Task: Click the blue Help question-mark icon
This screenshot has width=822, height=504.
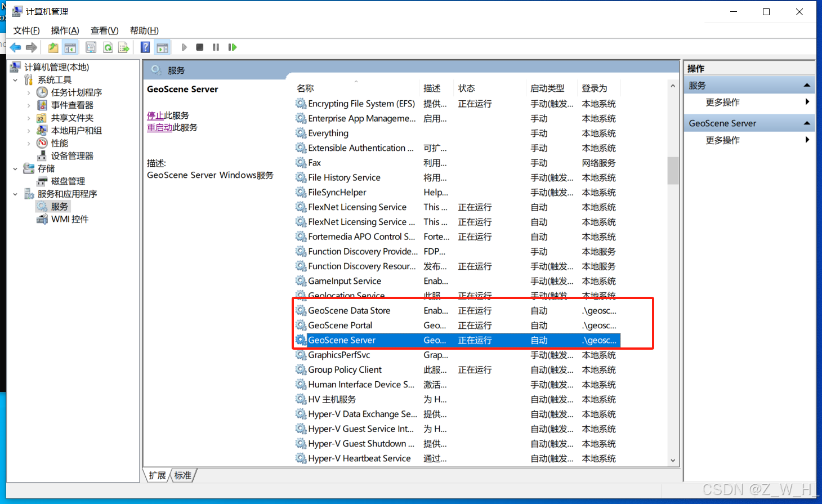Action: point(145,47)
